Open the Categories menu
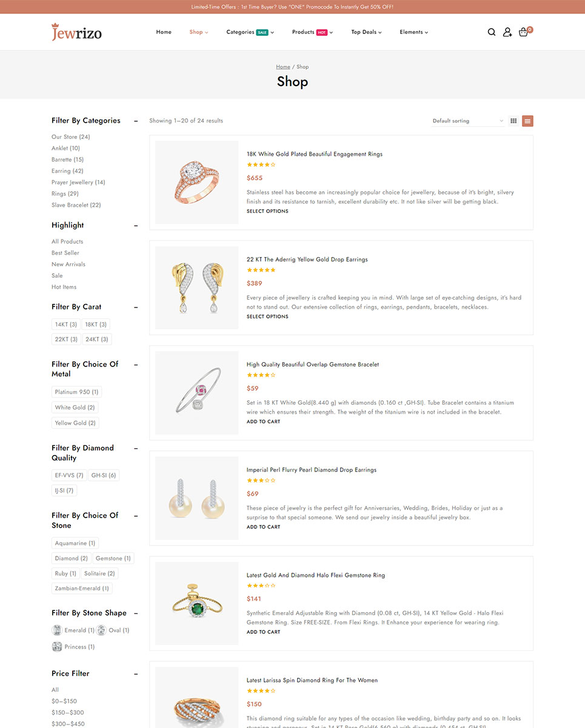Viewport: 585px width, 728px height. point(250,32)
